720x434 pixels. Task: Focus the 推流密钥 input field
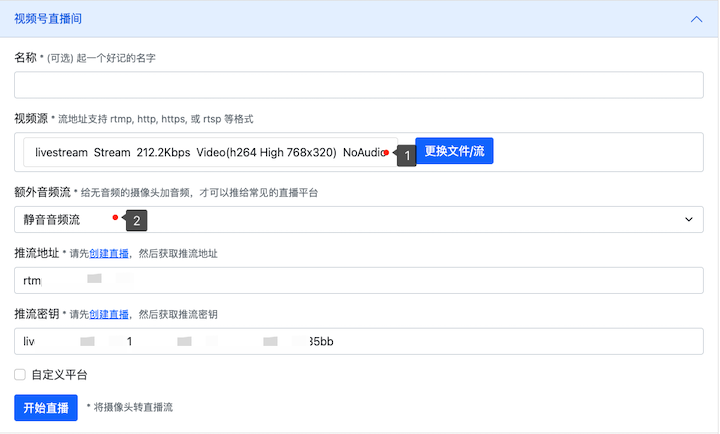point(359,341)
